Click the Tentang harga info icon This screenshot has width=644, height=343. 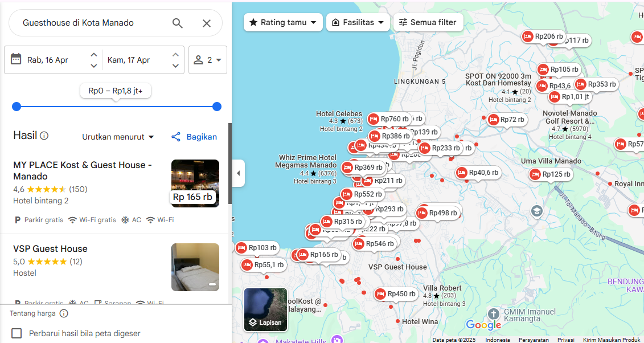tap(64, 313)
